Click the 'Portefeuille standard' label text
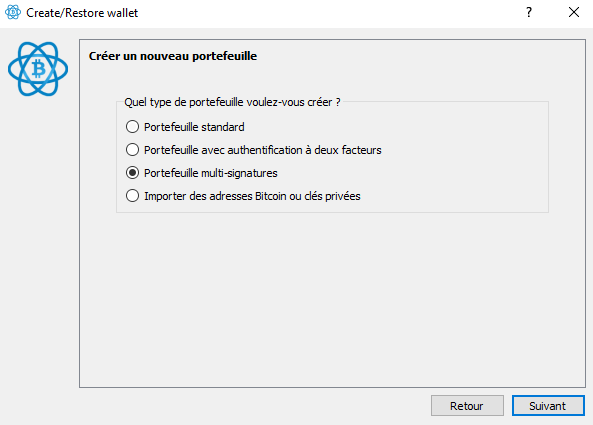The image size is (593, 425). pos(194,127)
